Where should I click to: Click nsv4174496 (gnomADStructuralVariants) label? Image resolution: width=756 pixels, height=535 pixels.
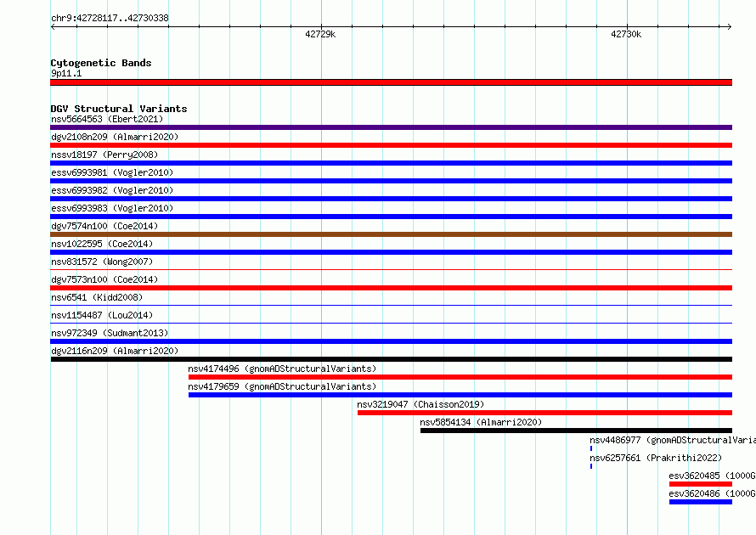click(x=282, y=369)
